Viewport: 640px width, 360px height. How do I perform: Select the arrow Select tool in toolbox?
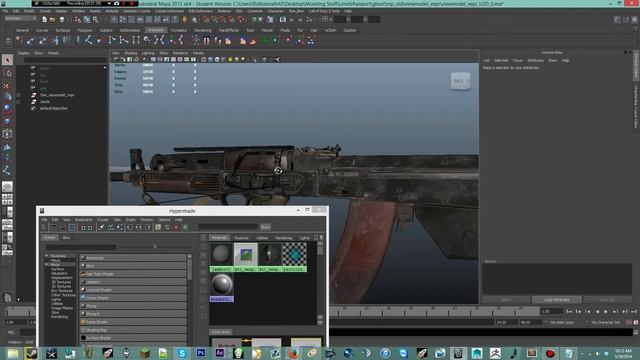pyautogui.click(x=7, y=60)
